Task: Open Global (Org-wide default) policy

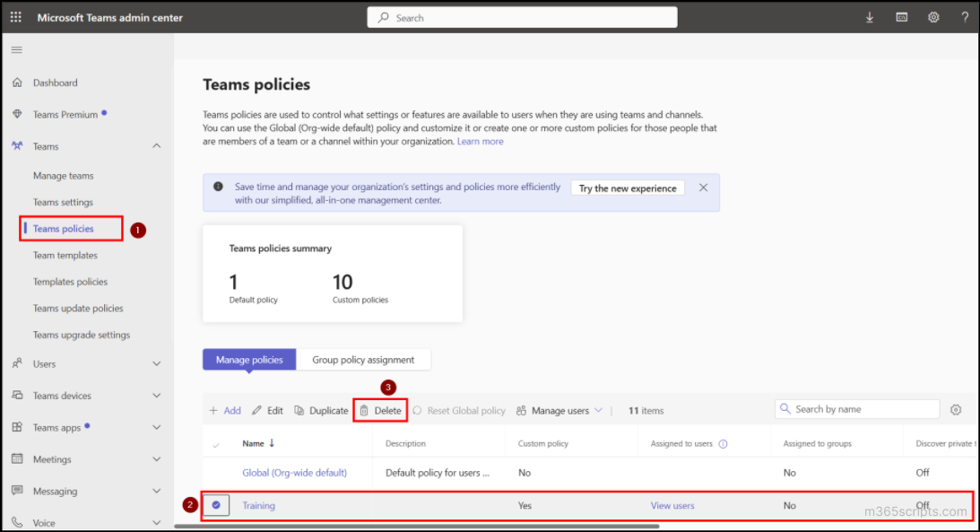Action: (x=294, y=473)
